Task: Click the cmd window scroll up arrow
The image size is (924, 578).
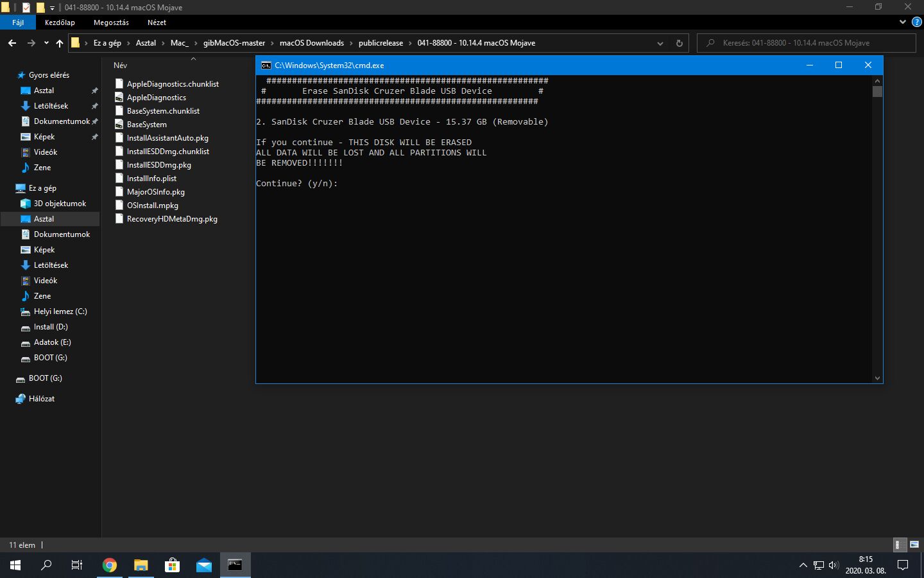Action: click(x=877, y=81)
